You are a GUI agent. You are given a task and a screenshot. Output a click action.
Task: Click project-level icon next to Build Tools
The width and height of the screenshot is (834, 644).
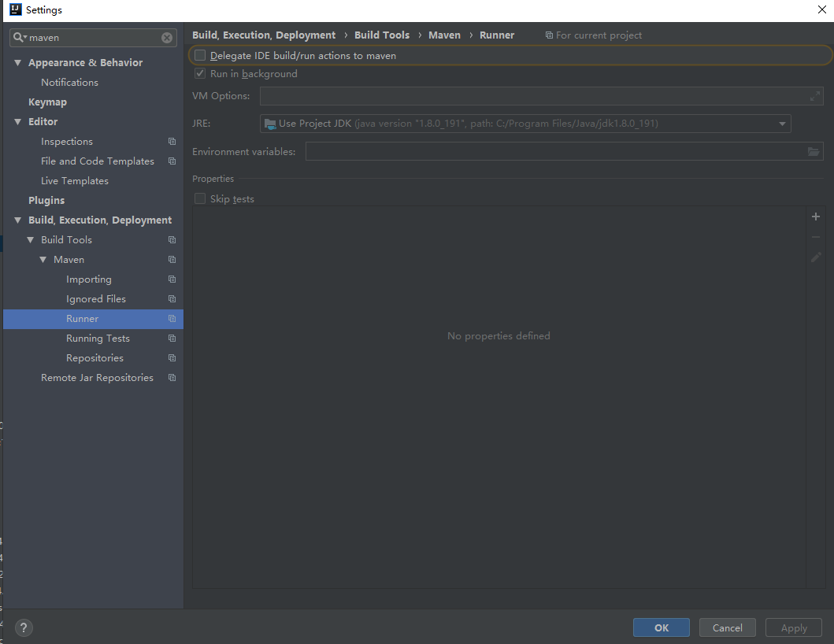point(172,240)
